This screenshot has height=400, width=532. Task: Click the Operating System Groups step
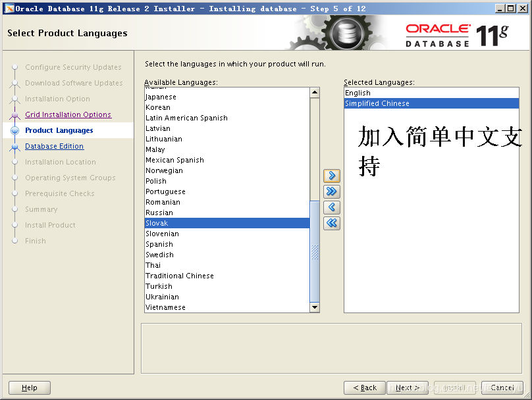point(70,178)
